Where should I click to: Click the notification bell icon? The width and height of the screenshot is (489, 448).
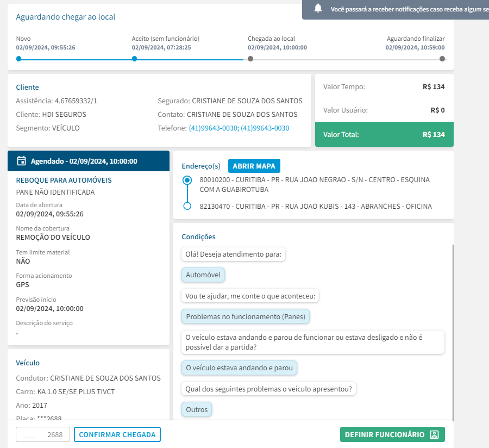pos(318,9)
